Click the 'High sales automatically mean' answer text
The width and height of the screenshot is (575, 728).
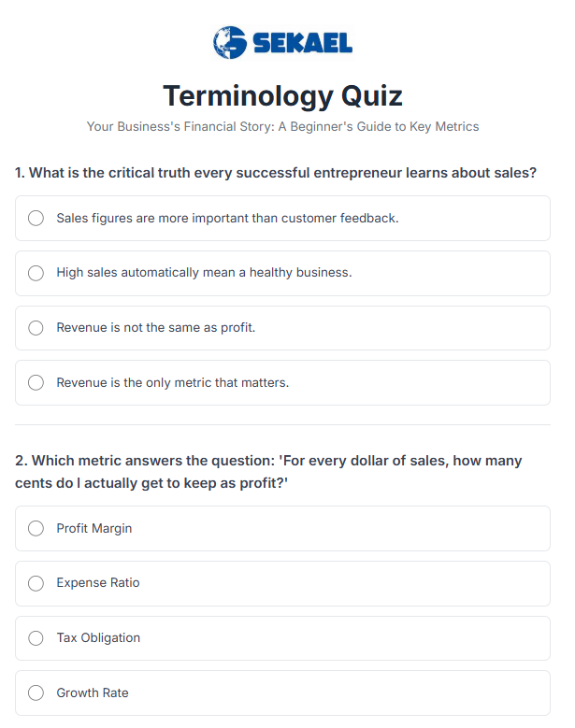point(204,273)
